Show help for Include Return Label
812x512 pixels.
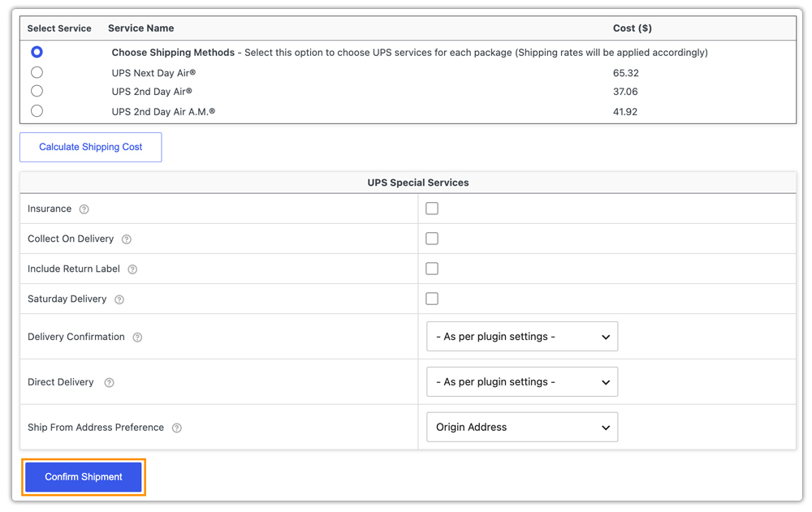coord(132,269)
